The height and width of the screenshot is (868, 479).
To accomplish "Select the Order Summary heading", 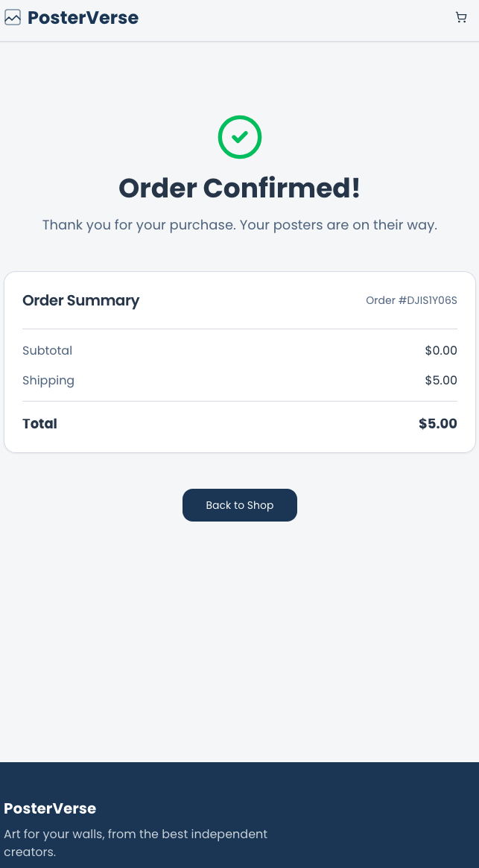I will tap(80, 300).
